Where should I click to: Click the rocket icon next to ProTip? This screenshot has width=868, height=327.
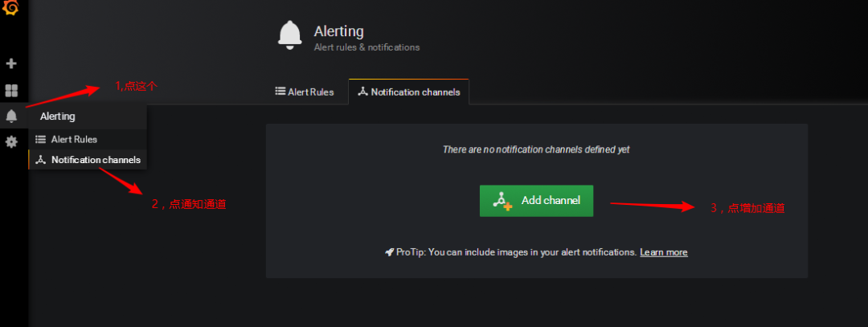389,252
